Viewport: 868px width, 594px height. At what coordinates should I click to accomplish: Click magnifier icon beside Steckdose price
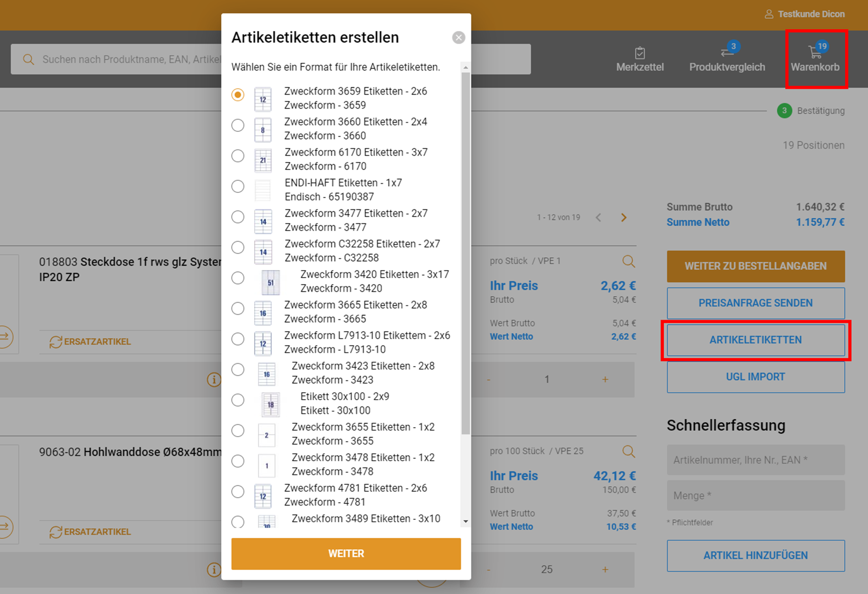(x=628, y=261)
